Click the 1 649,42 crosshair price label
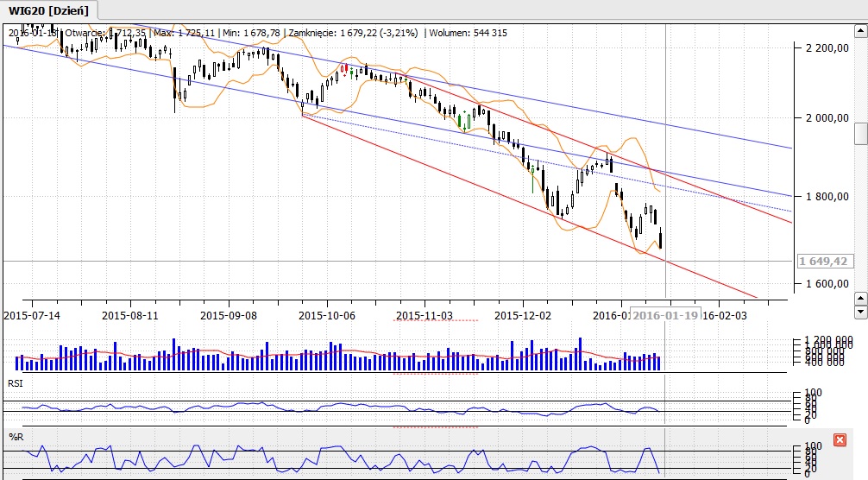The height and width of the screenshot is (480, 868). (x=825, y=261)
